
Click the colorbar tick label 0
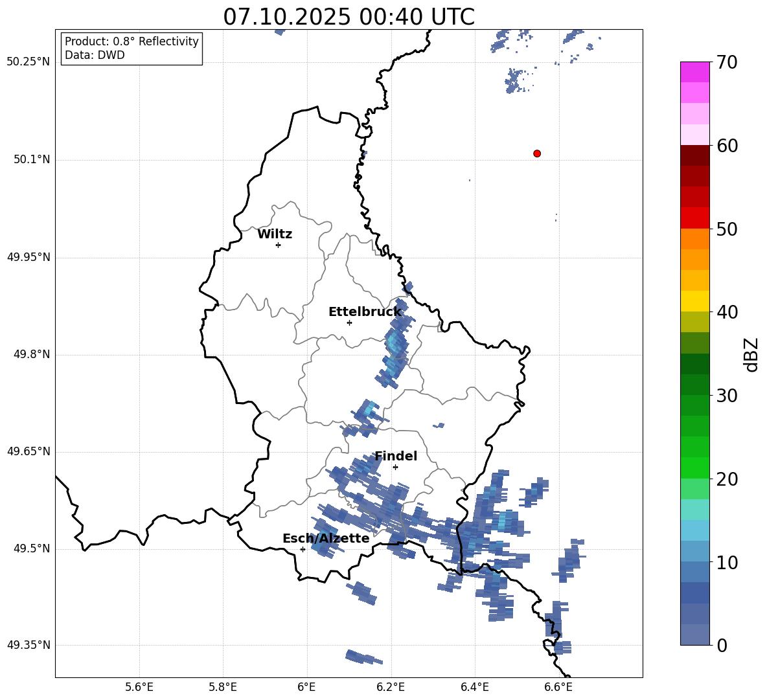[x=722, y=645]
